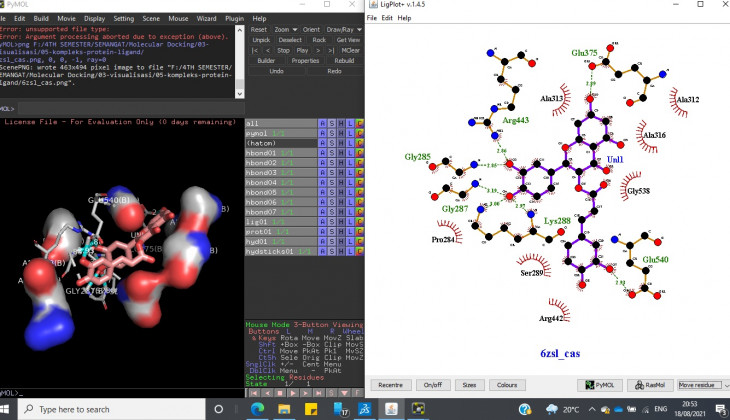Screen dimensions: 730x420
Task: Open File Explorer from the taskbar
Action: pos(284,409)
